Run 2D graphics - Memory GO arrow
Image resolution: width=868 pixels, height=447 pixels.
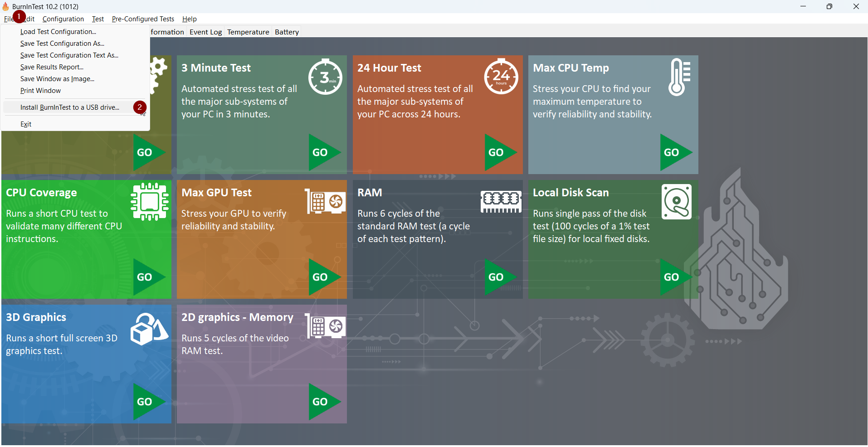[x=324, y=402]
